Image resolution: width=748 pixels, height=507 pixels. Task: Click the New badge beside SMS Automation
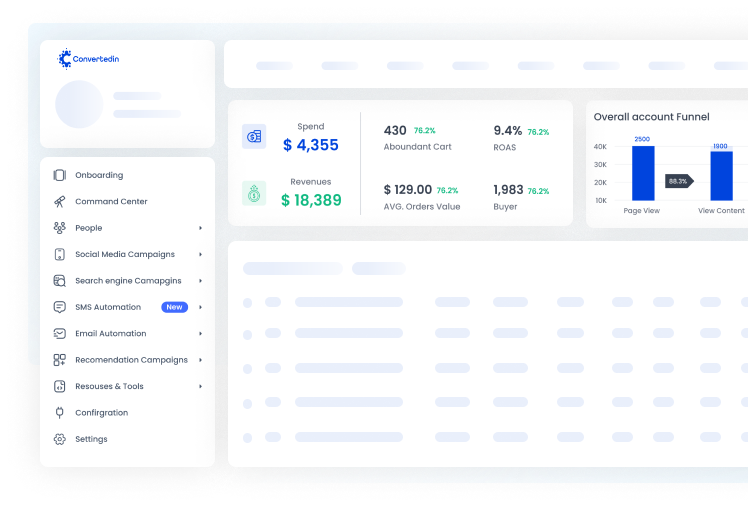[x=175, y=307]
